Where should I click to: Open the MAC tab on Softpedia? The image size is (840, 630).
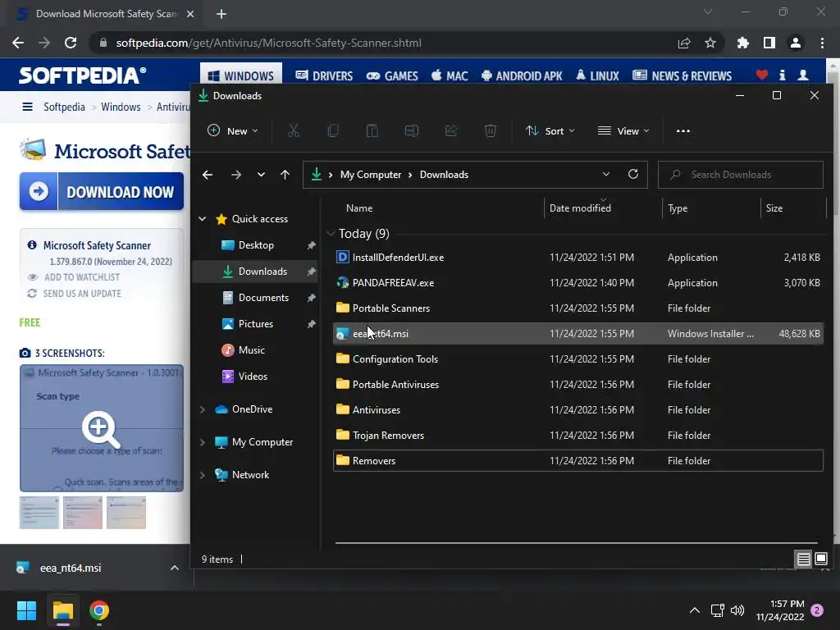coord(450,75)
